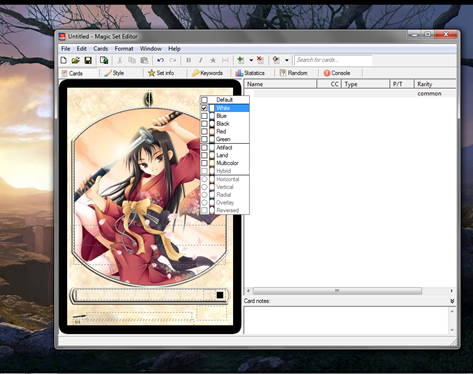
Task: Sort the card list by Rarity column
Action: coord(435,84)
